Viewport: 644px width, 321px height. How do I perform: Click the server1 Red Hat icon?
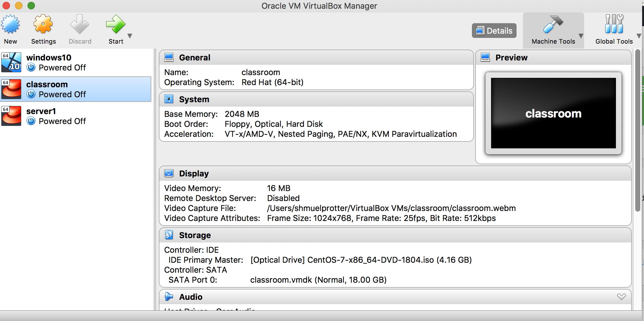coord(11,116)
